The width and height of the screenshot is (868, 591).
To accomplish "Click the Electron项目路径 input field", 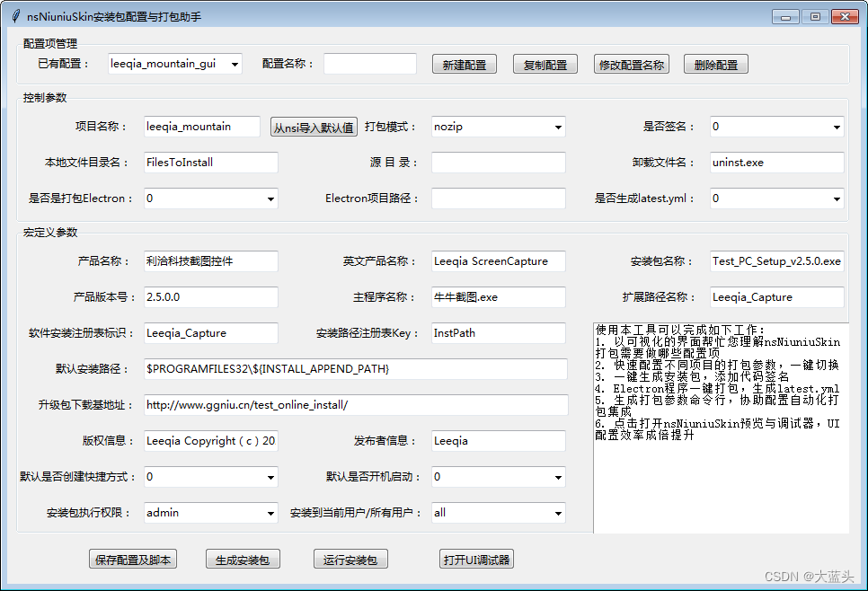I will click(x=498, y=198).
